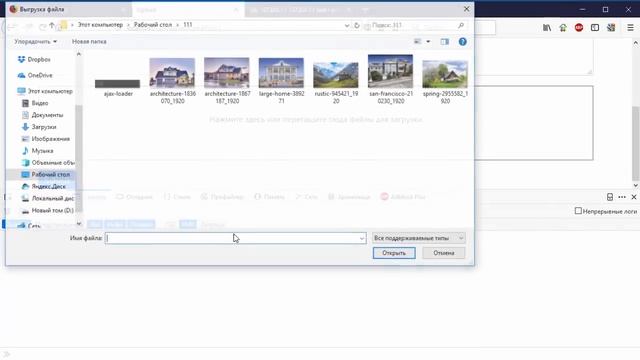This screenshot has height=360, width=640.
Task: Select Этот компьютер in the sidebar
Action: pyautogui.click(x=45, y=91)
